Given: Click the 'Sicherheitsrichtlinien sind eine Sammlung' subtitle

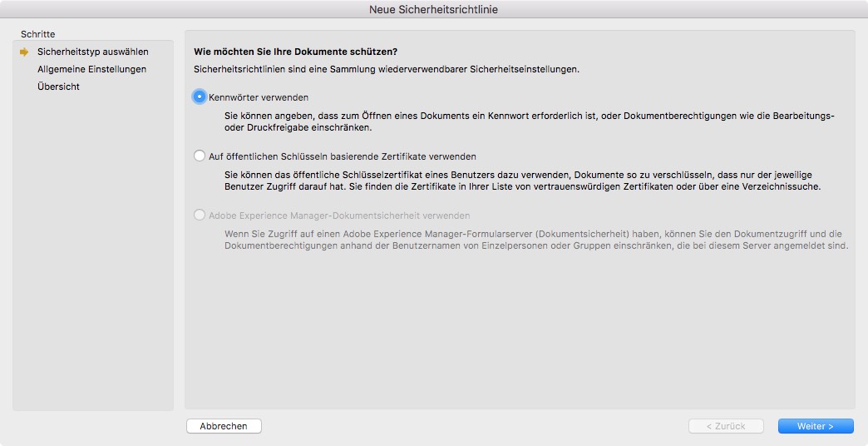Looking at the screenshot, I should coord(386,69).
